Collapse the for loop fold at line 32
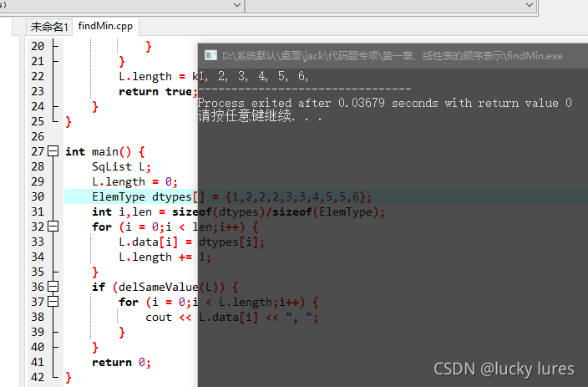The image size is (588, 387). click(x=53, y=227)
